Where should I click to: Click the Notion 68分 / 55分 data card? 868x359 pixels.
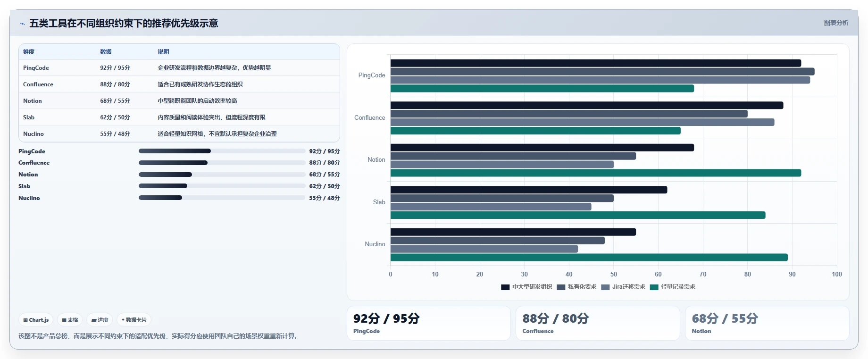pos(767,323)
